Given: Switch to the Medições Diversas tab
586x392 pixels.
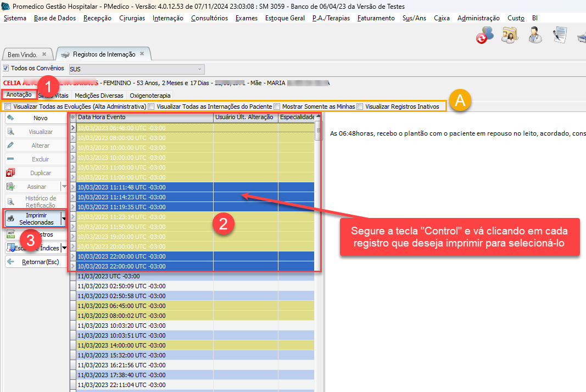Looking at the screenshot, I should coord(99,96).
